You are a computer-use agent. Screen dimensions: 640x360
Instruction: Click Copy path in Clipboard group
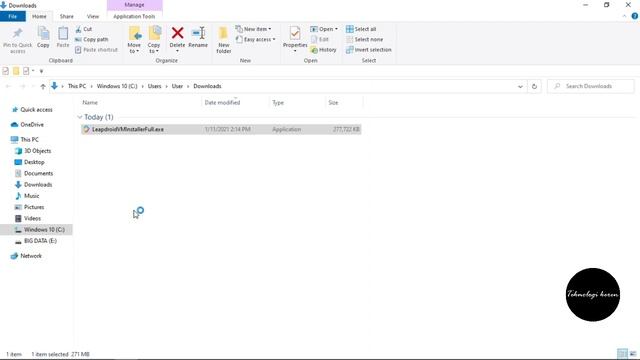[92, 40]
